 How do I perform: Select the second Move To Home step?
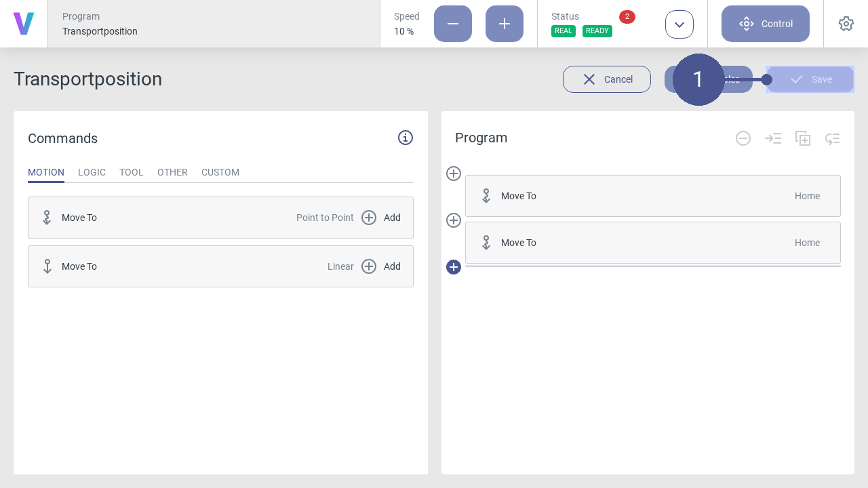tap(652, 243)
